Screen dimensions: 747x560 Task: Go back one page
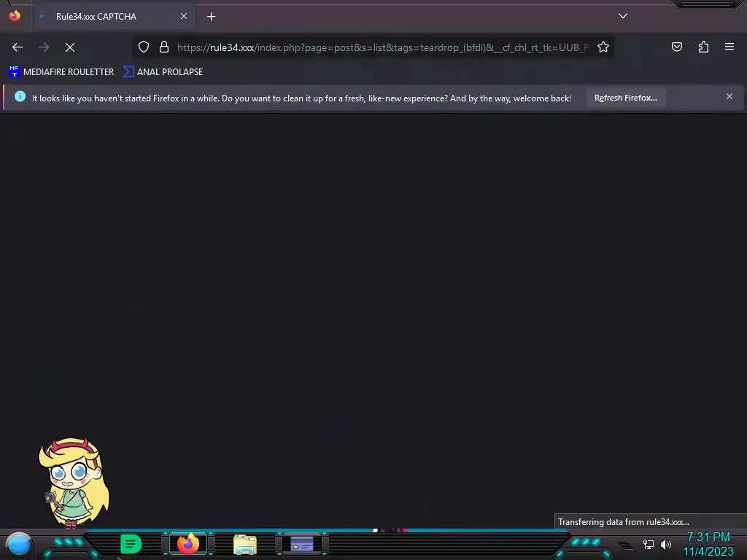click(x=18, y=47)
